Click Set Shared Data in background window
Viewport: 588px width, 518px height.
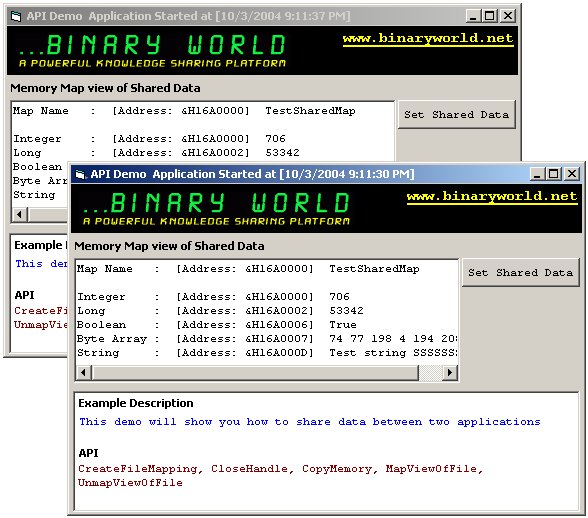456,114
